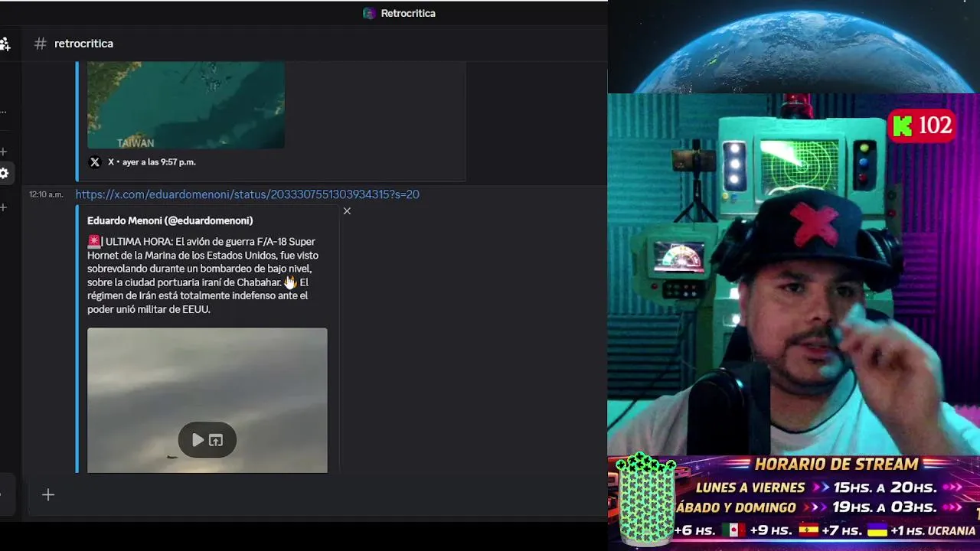The image size is (980, 551).
Task: Click the 'HORARIO DE STREAM' banner title
Action: (x=836, y=465)
